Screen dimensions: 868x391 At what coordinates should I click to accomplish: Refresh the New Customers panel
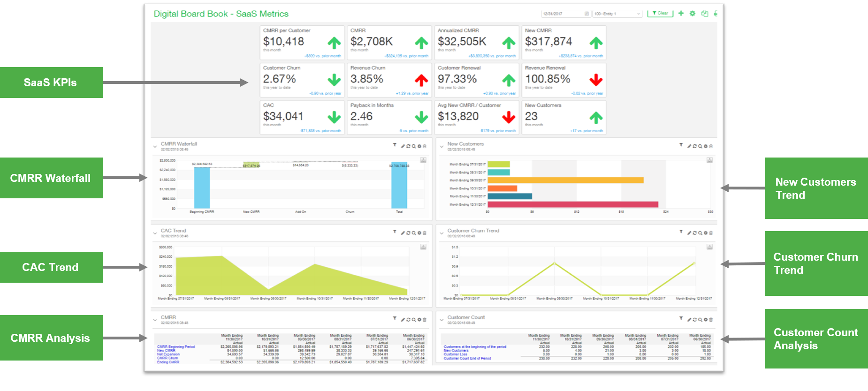694,146
